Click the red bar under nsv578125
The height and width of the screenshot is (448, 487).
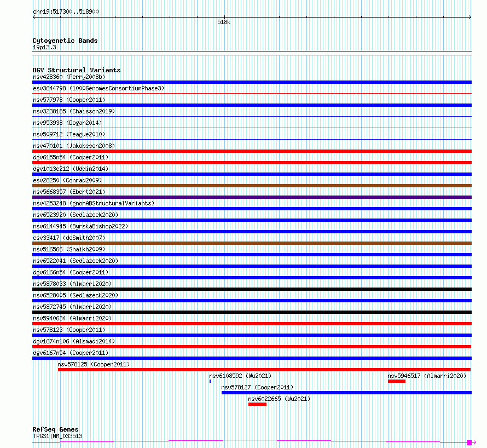pyautogui.click(x=264, y=370)
